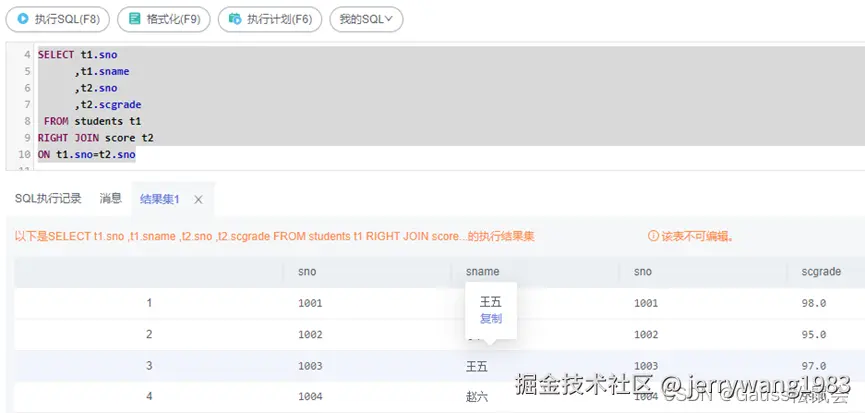Select cell 1001 in first sno column
Screen dimensions: 865x413
point(310,303)
